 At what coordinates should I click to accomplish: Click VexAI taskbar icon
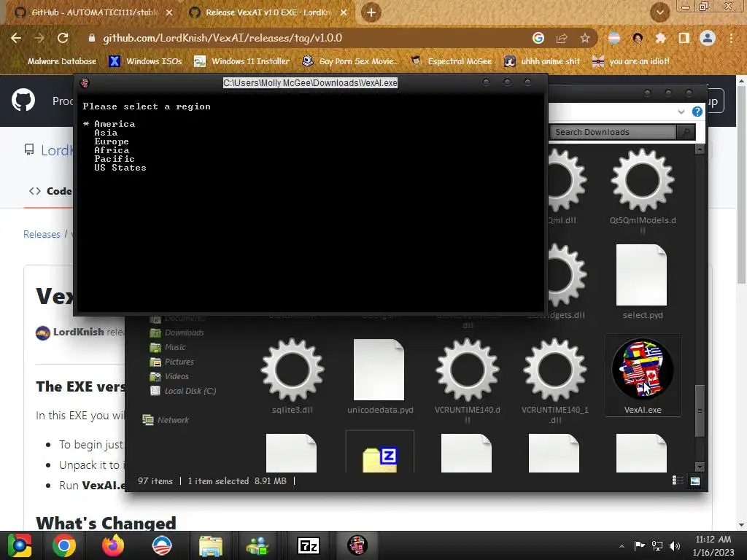357,545
